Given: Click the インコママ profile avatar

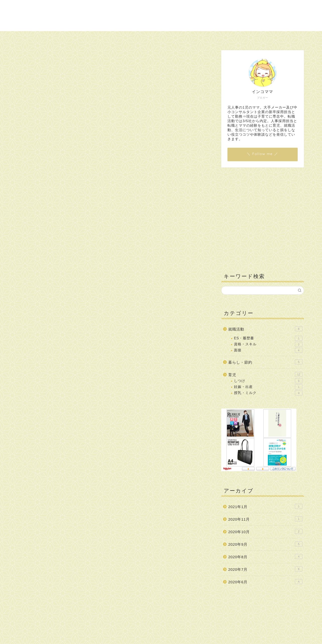Looking at the screenshot, I should click(262, 73).
